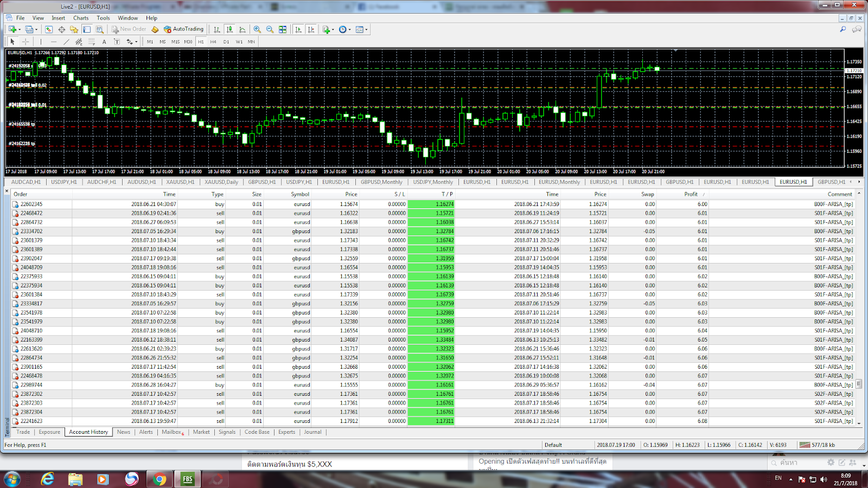This screenshot has width=868, height=488.
Task: Select the horizontal line drawing tool
Action: pyautogui.click(x=54, y=42)
